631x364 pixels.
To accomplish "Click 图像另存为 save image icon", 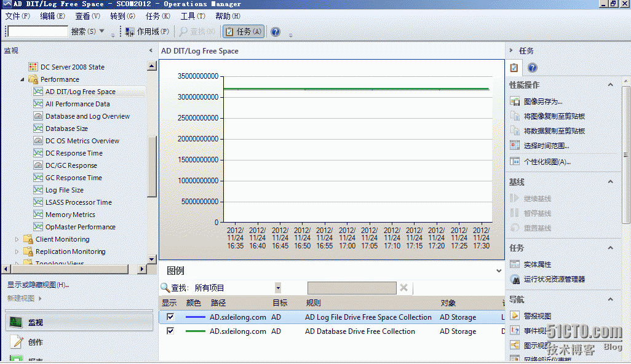I will tap(515, 101).
